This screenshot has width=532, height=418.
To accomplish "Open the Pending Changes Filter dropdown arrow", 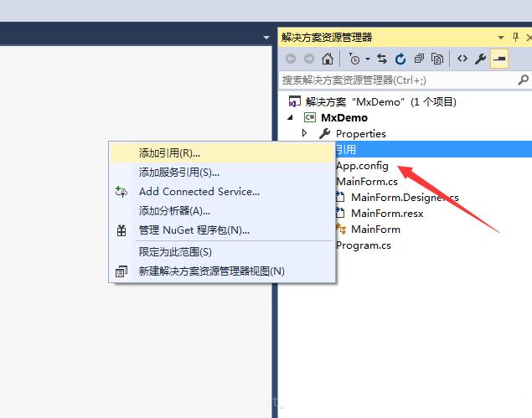I will pyautogui.click(x=367, y=59).
